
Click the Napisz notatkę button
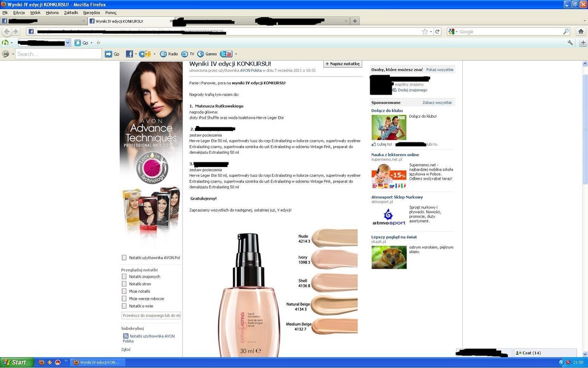(x=342, y=64)
